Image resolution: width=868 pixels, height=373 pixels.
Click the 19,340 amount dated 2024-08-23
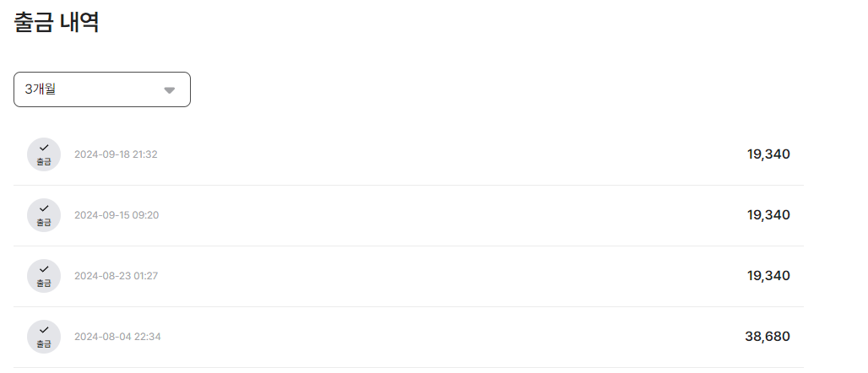(768, 275)
